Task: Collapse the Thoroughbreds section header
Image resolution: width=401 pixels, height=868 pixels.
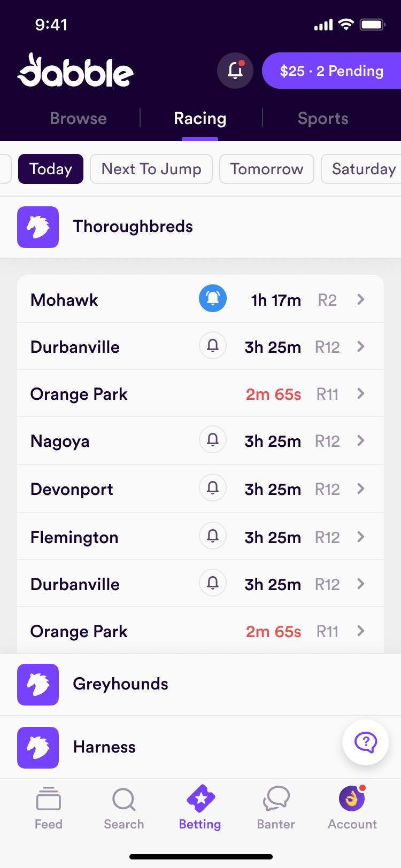Action: [133, 227]
